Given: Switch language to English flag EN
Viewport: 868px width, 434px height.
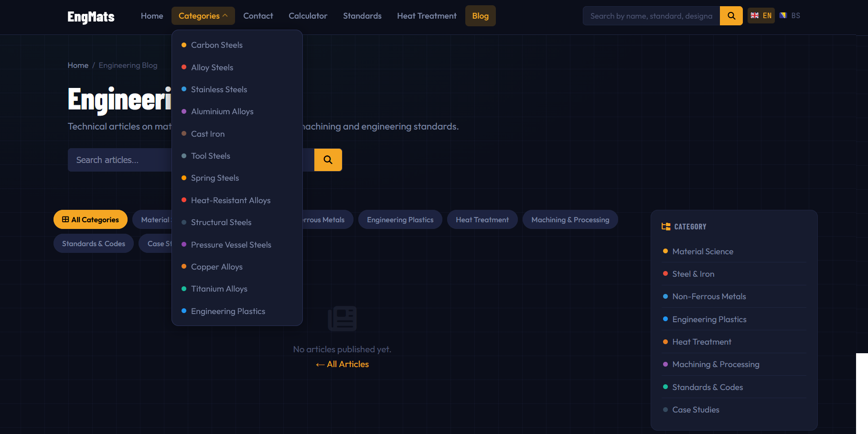Looking at the screenshot, I should point(761,16).
